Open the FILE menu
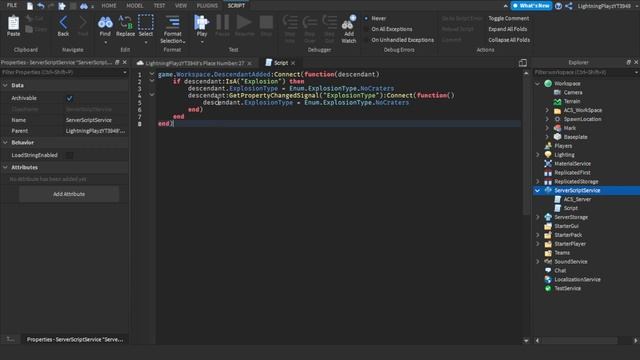This screenshot has width=640, height=360. click(12, 5)
